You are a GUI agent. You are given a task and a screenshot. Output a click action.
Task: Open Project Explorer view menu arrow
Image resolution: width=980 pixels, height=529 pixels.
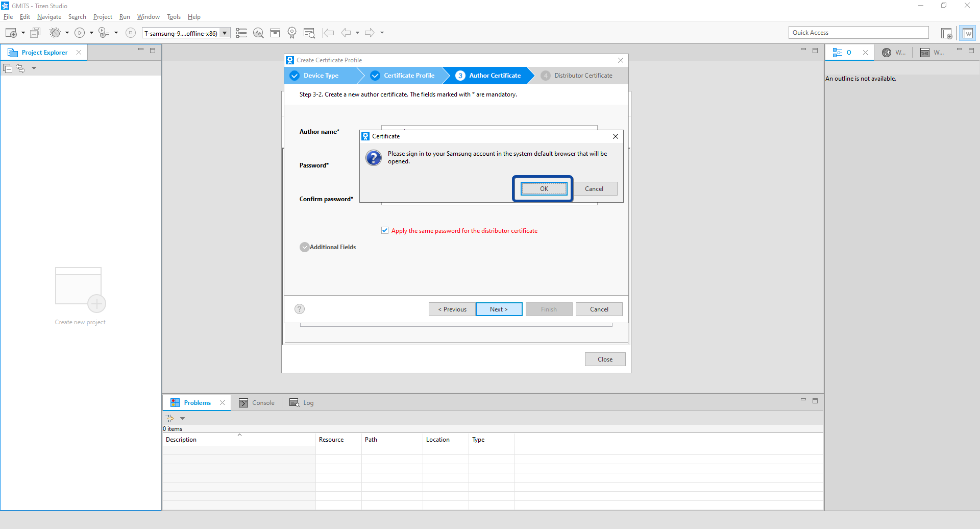pyautogui.click(x=34, y=68)
